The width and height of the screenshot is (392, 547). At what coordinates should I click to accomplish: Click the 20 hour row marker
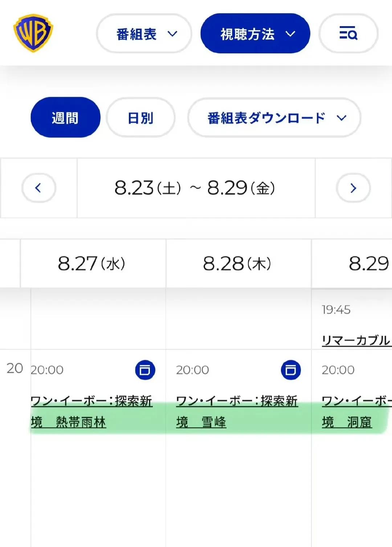point(15,368)
